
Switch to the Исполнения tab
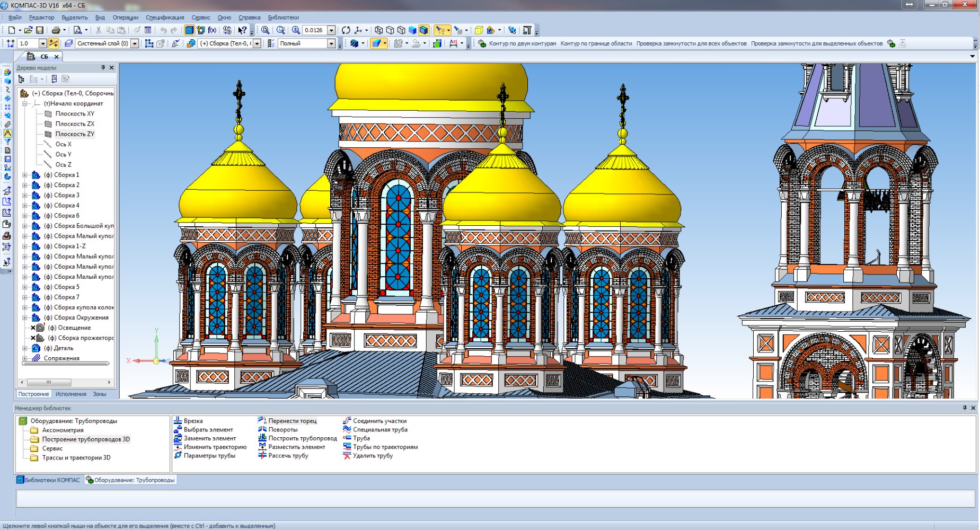70,394
